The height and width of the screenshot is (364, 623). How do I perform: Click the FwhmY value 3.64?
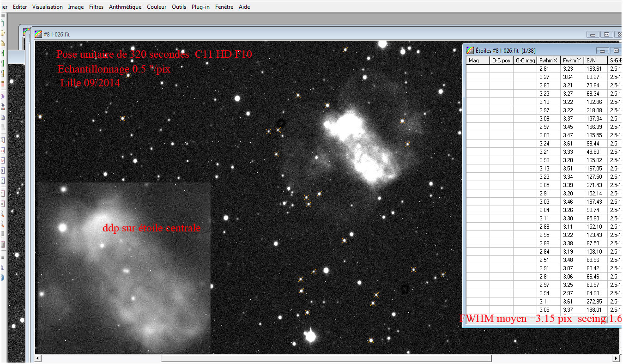point(573,77)
